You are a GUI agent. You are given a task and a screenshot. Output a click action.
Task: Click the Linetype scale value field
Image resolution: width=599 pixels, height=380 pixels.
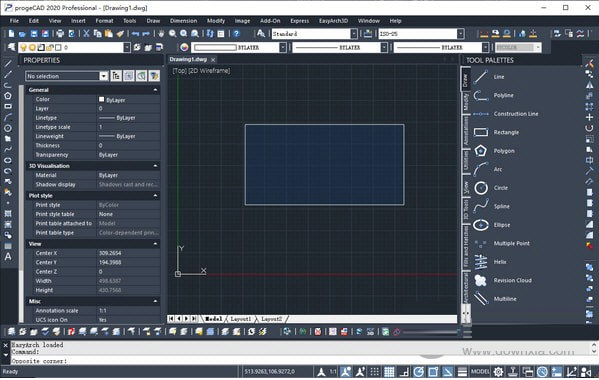(x=128, y=127)
